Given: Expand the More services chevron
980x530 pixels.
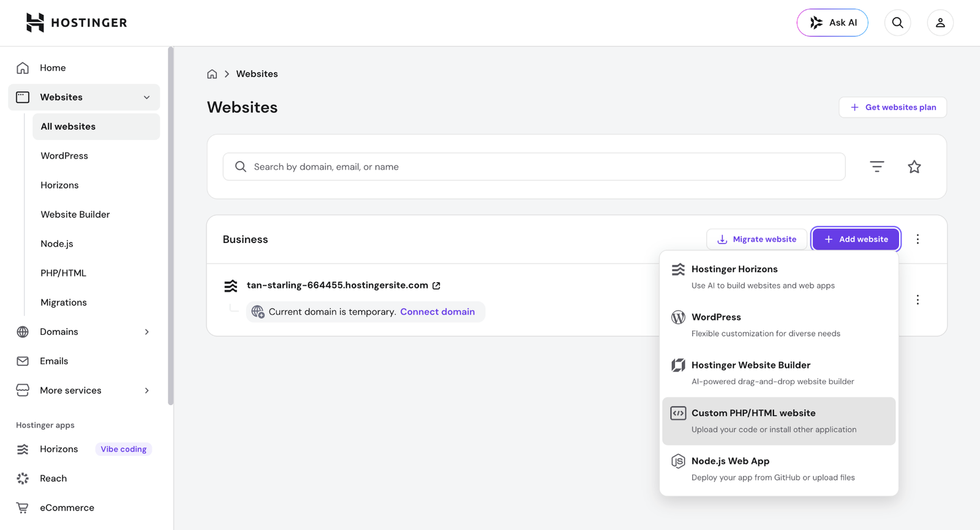Looking at the screenshot, I should (147, 390).
